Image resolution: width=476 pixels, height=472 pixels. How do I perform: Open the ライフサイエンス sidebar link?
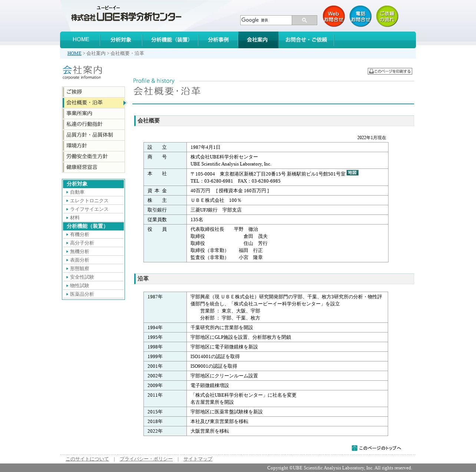pos(89,209)
